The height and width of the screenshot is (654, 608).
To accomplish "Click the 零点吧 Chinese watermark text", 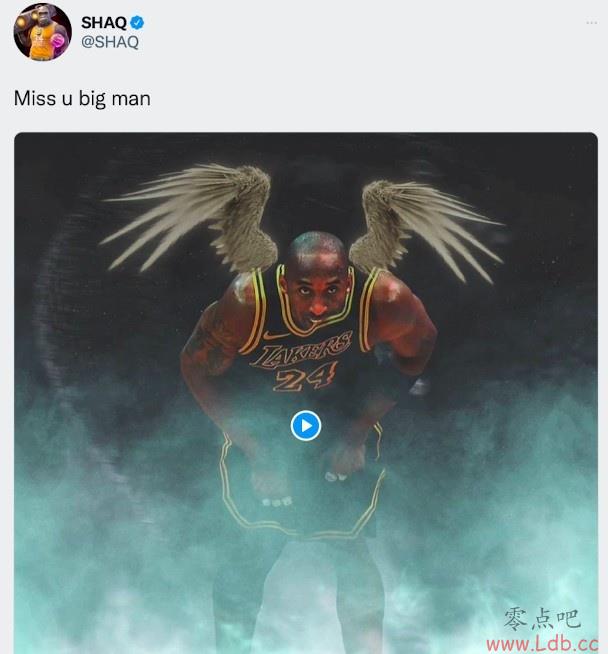I will pos(542,619).
